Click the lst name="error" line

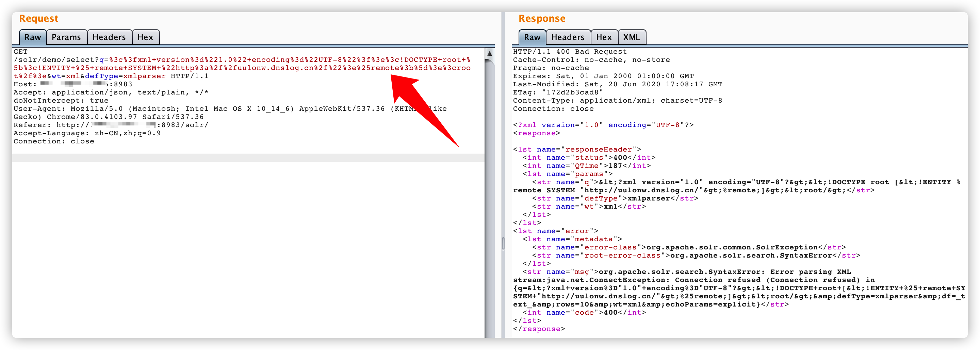[555, 231]
